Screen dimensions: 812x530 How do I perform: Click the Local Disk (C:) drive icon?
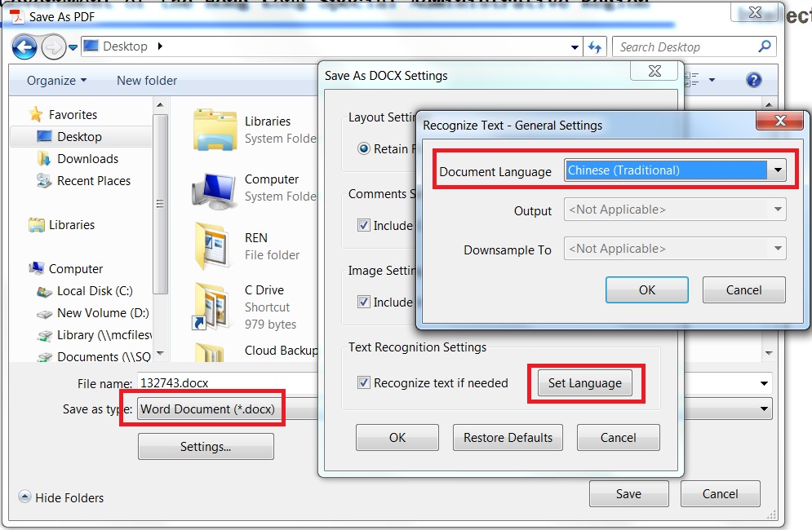45,292
